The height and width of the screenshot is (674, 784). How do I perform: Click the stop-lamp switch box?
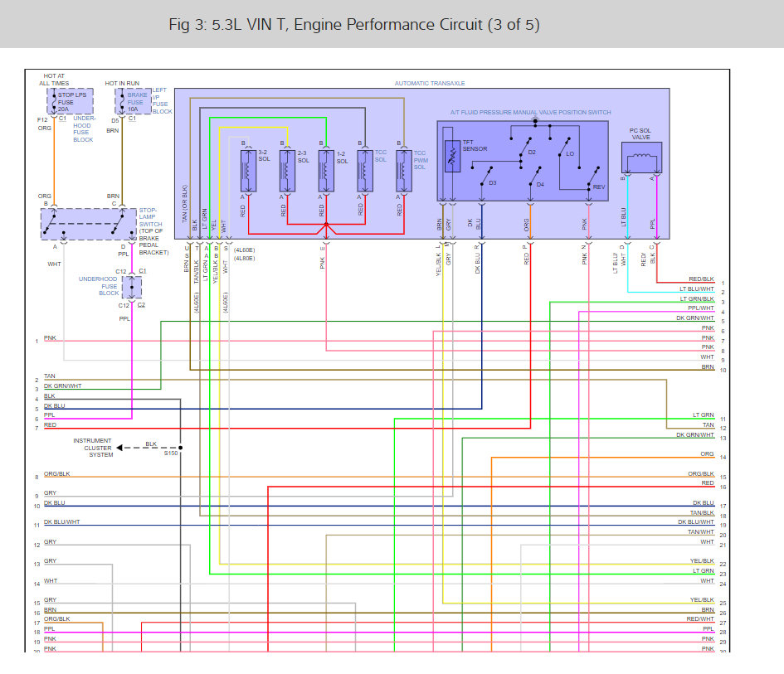pyautogui.click(x=89, y=224)
